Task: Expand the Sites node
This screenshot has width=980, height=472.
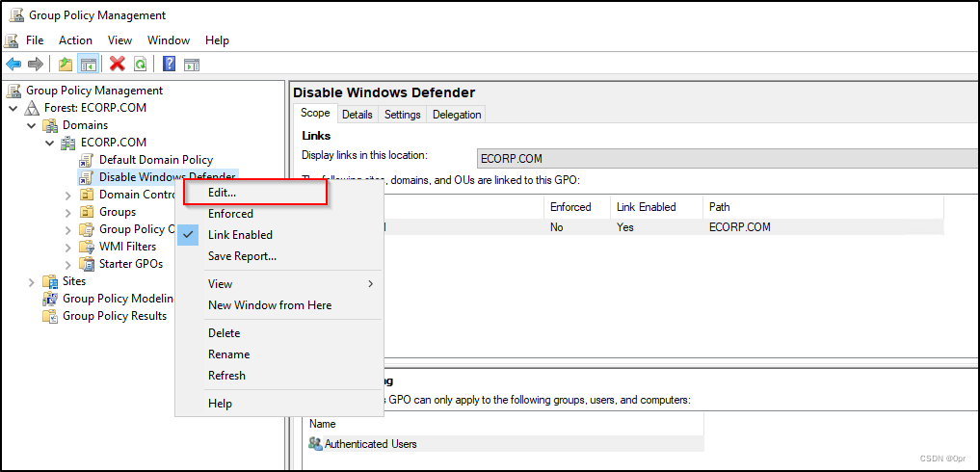Action: [32, 282]
